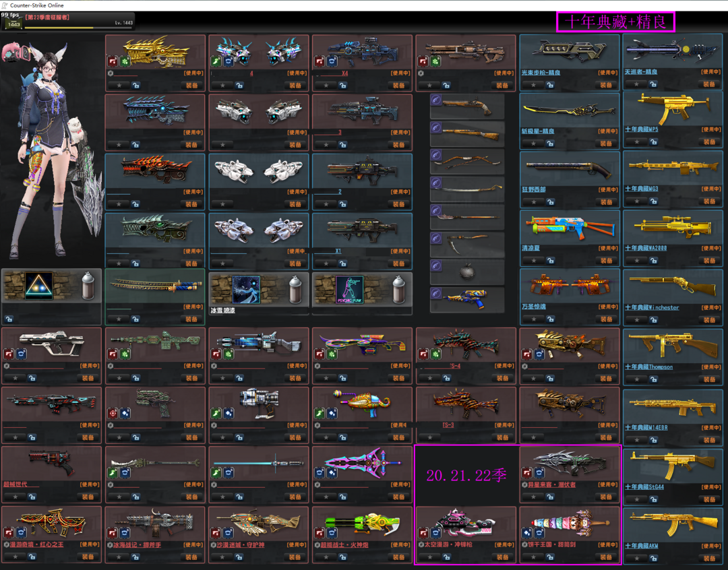Click the level 1443 rank badge icon
The height and width of the screenshot is (570, 728).
pos(13,24)
